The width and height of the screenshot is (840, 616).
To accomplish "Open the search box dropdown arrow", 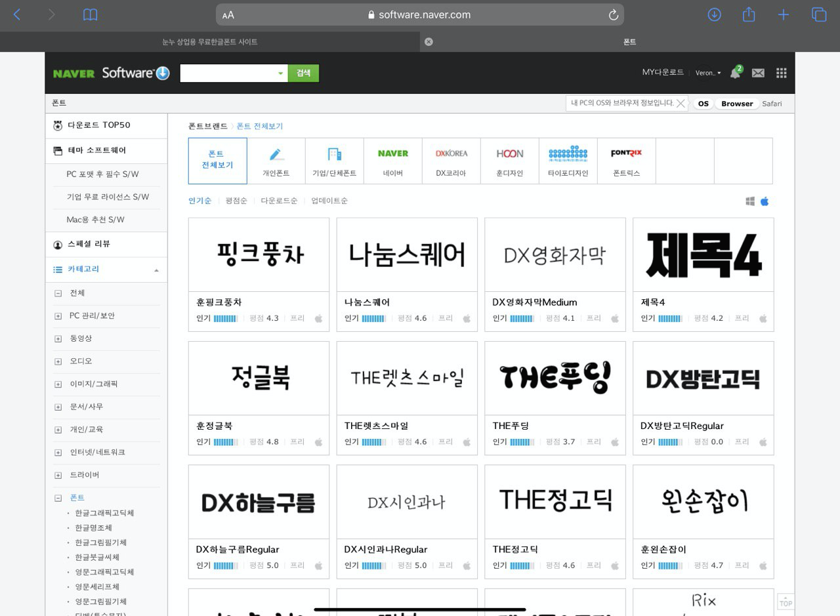I will [280, 73].
